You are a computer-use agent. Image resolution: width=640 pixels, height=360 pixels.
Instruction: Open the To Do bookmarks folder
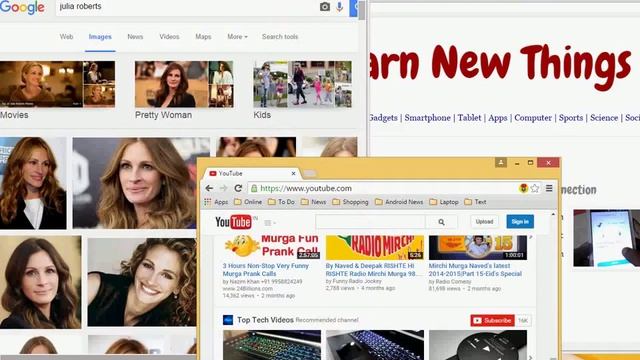point(281,202)
